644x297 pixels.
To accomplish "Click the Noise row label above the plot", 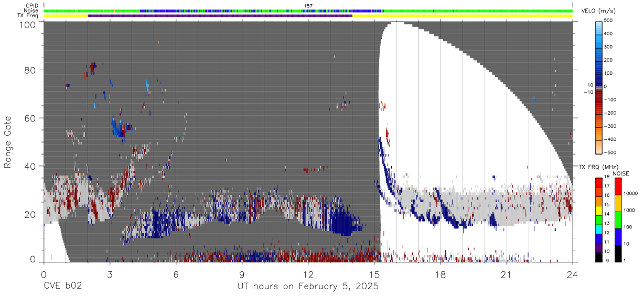I will [31, 10].
